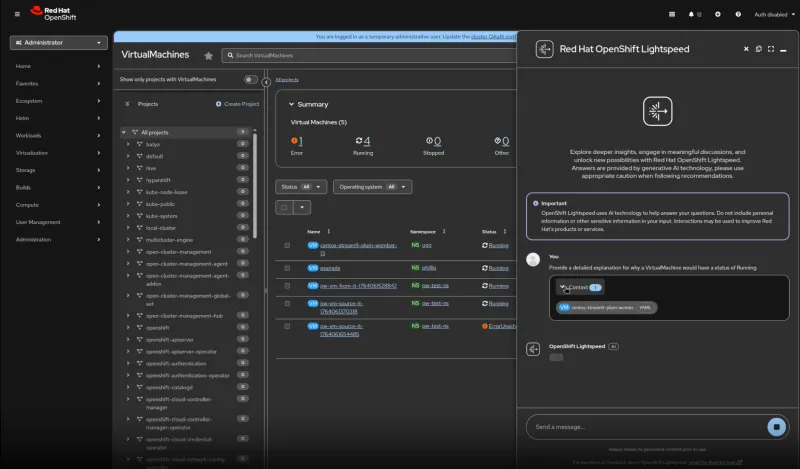Open the Auth disabled user dropdown
This screenshot has width=800, height=469.
coord(774,14)
